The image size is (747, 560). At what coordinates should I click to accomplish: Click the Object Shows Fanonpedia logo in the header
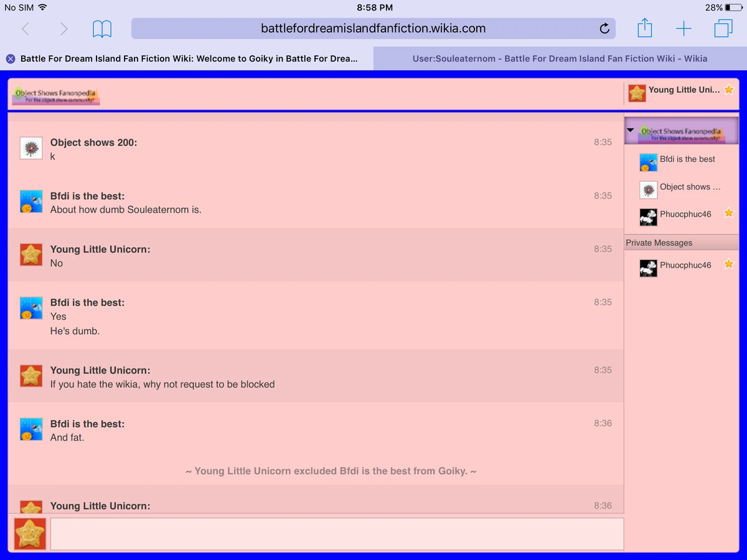(x=55, y=94)
